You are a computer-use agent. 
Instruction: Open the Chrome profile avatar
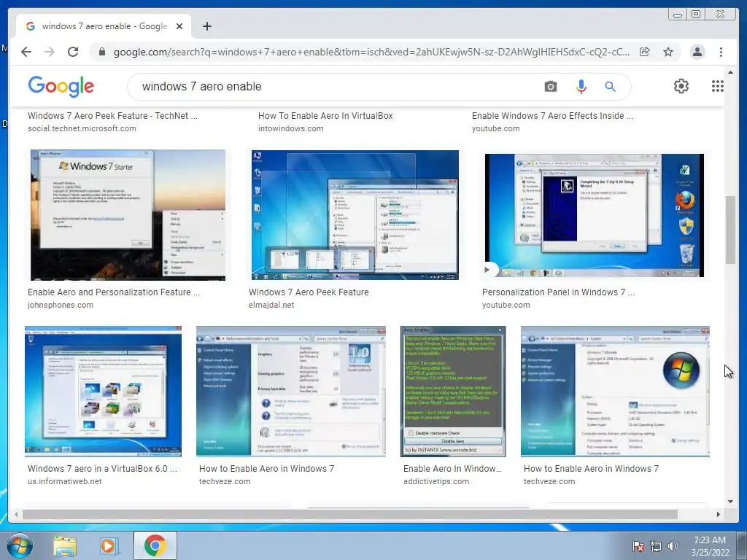point(697,52)
